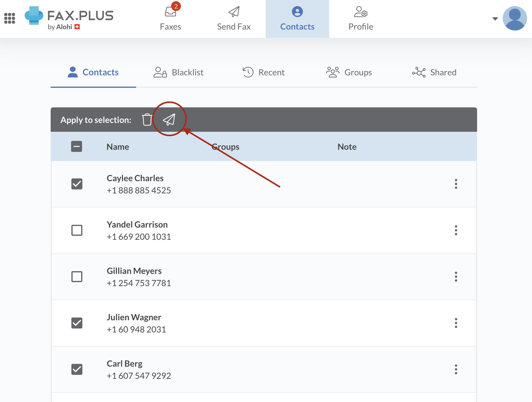
Task: Open options menu for Carl Berg
Action: click(x=456, y=369)
